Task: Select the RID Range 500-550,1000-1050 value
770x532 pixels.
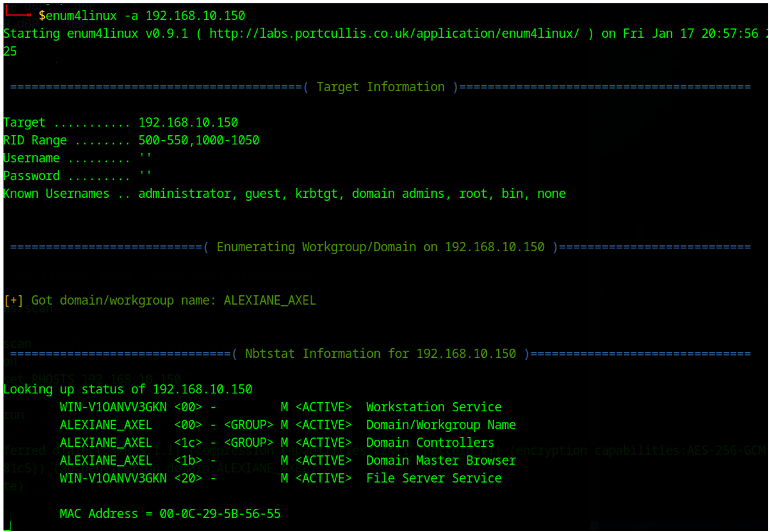Action: [199, 140]
